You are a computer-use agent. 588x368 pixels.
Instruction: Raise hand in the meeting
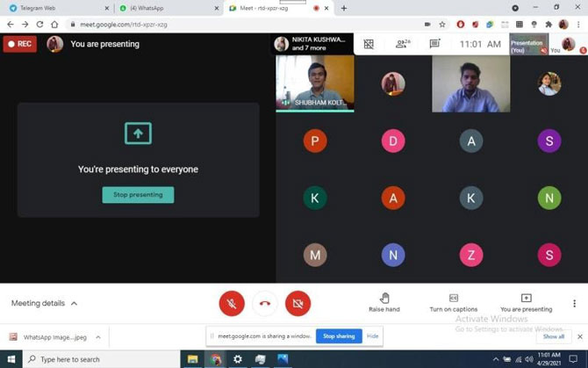click(384, 303)
